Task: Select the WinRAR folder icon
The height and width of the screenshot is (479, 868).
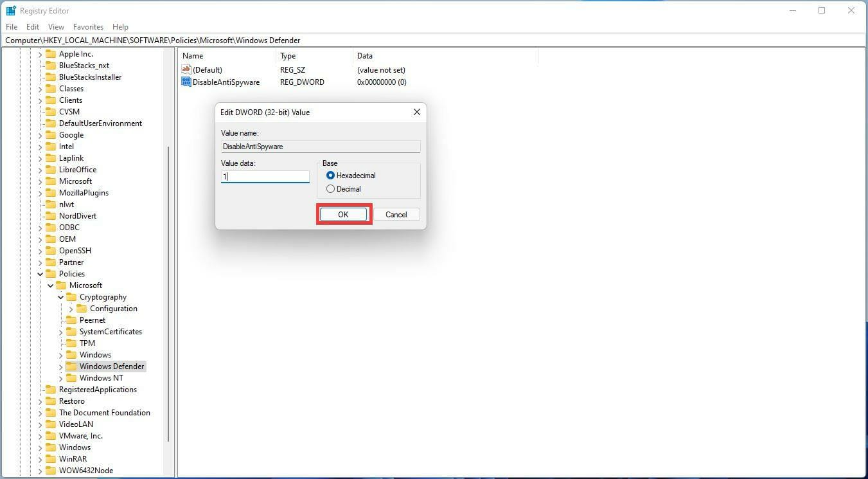Action: point(51,459)
